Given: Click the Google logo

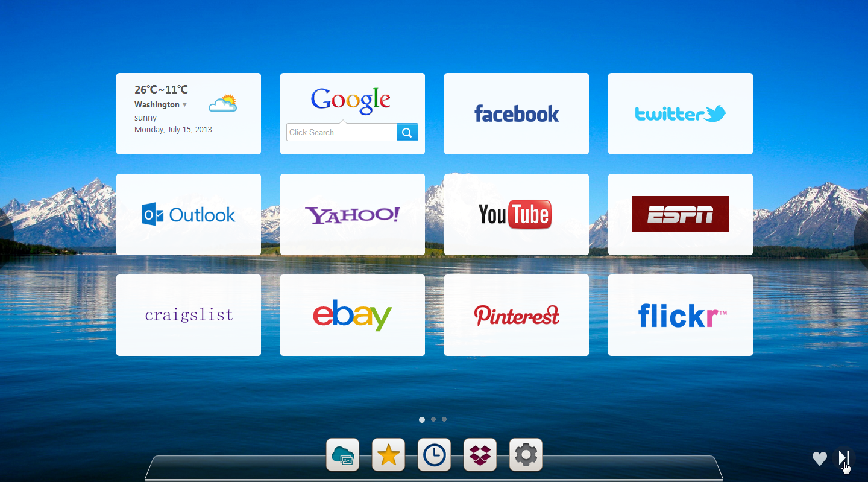Looking at the screenshot, I should tap(351, 101).
